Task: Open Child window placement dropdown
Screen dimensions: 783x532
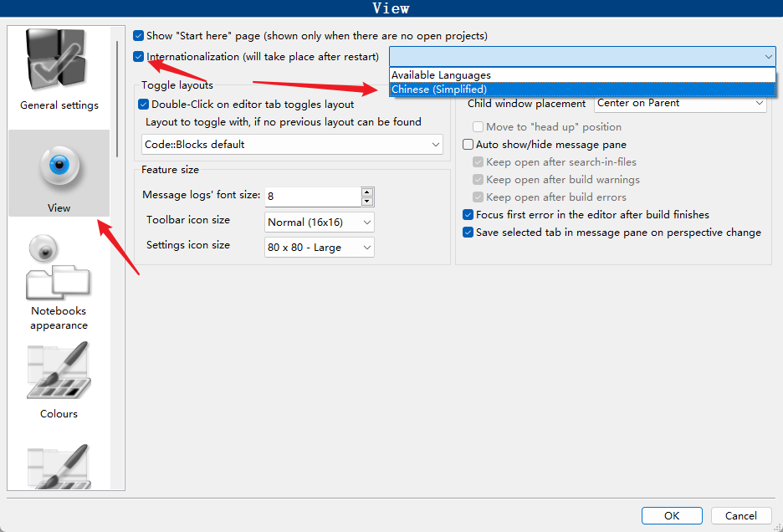Action: [681, 104]
